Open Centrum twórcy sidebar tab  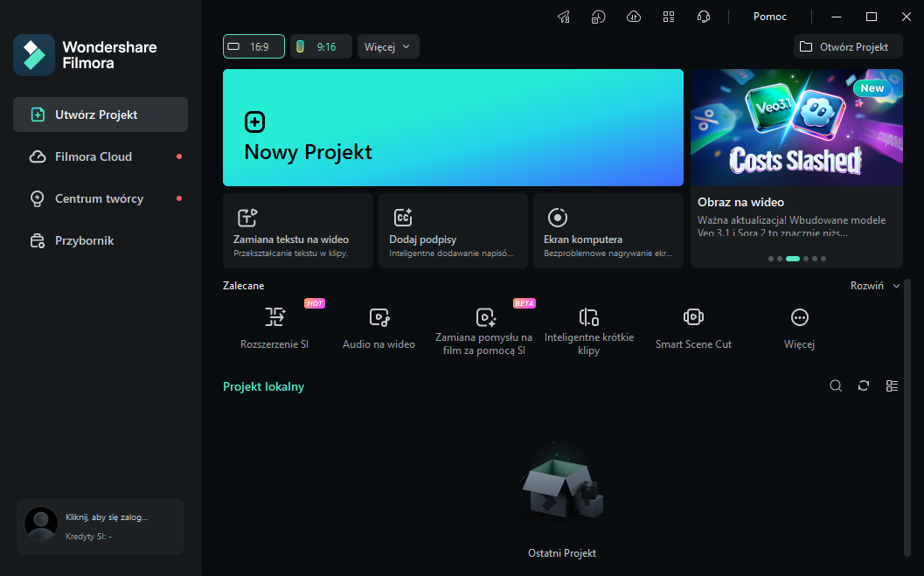(101, 198)
